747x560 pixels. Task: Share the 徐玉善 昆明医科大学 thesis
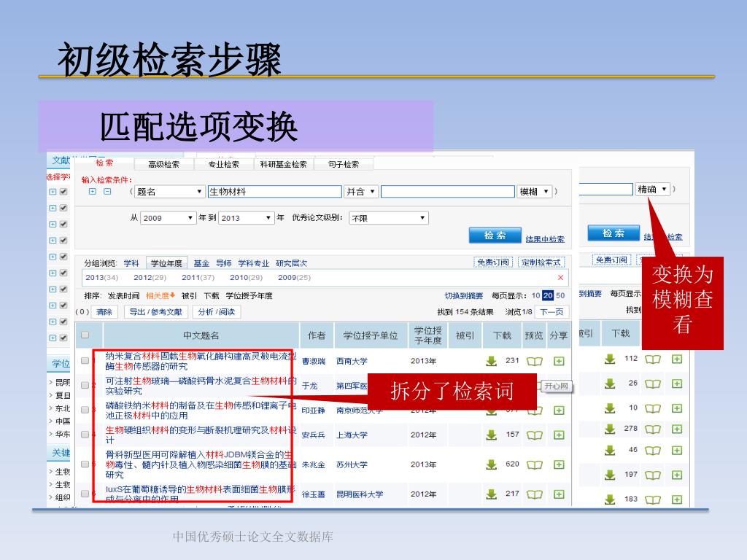click(x=559, y=494)
